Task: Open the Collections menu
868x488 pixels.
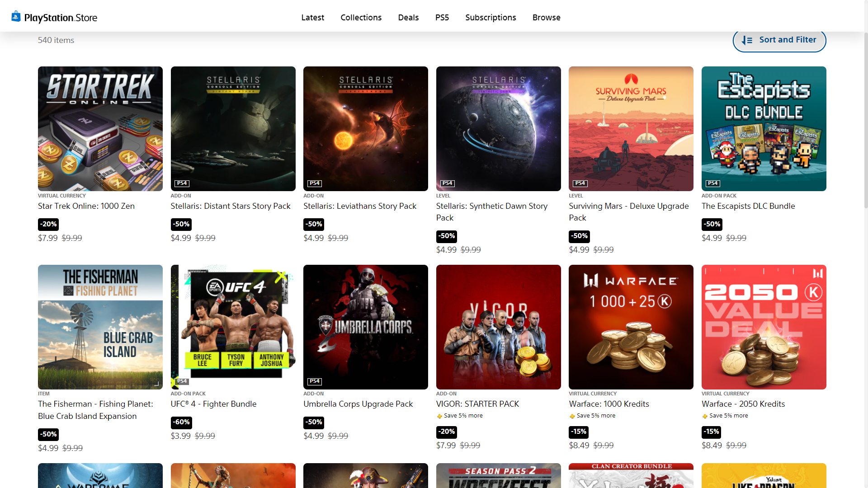Action: 361,17
